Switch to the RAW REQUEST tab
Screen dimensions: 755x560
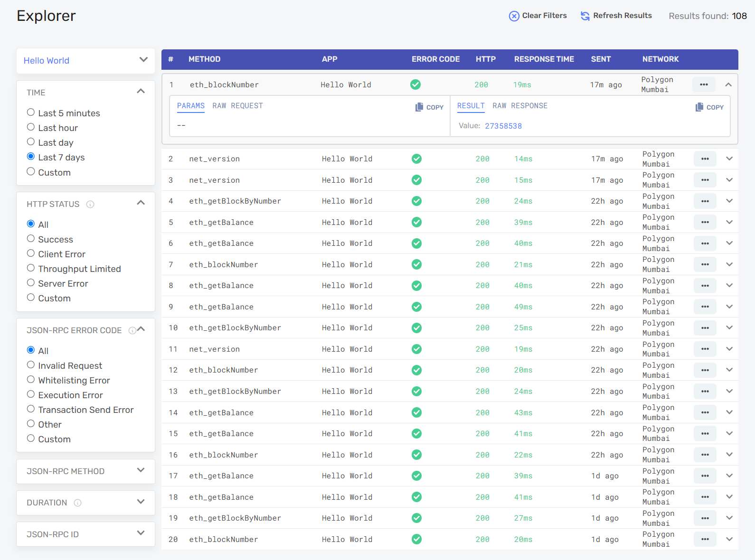[x=237, y=106]
